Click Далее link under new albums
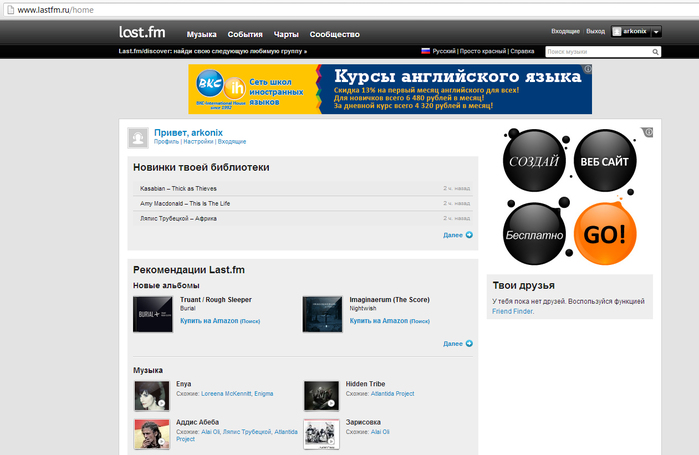This screenshot has width=699, height=455. tap(452, 344)
